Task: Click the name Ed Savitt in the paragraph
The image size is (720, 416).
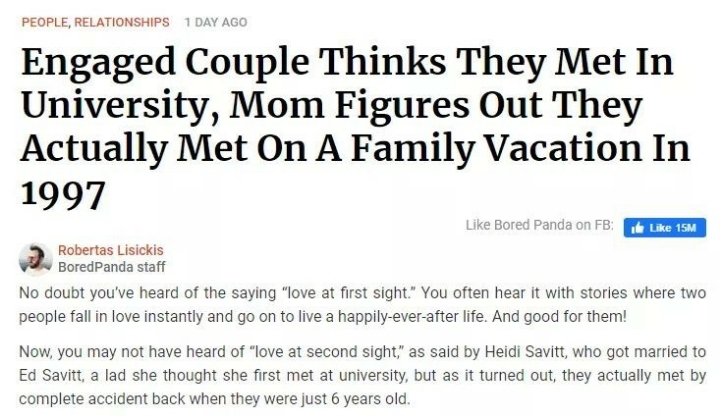Action: 56,375
